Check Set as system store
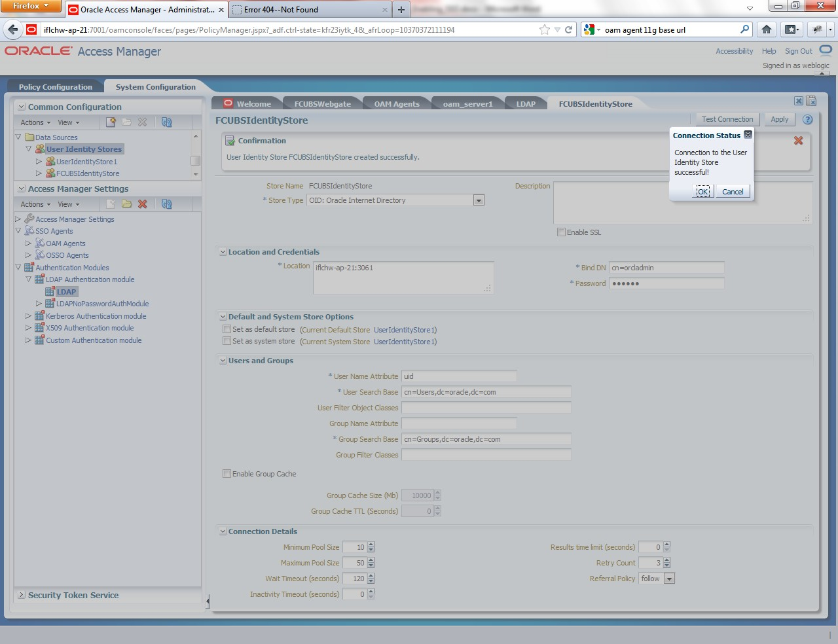Image resolution: width=838 pixels, height=644 pixels. [x=227, y=341]
